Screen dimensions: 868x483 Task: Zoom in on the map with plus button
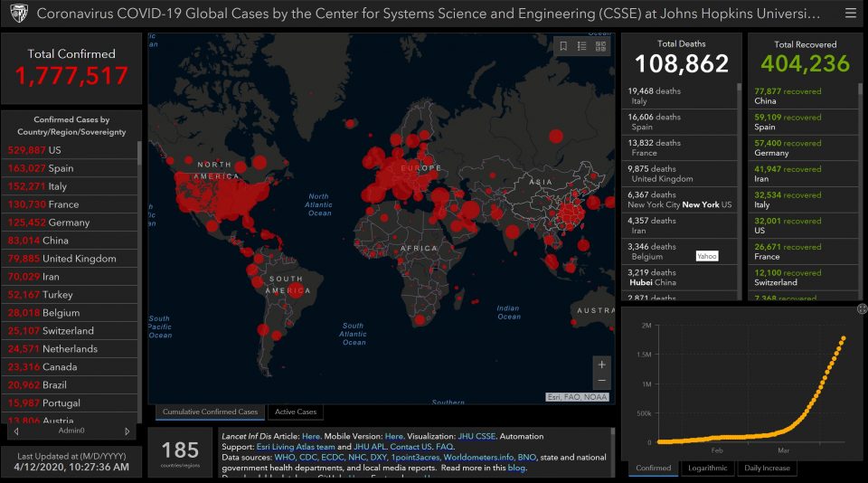(602, 364)
